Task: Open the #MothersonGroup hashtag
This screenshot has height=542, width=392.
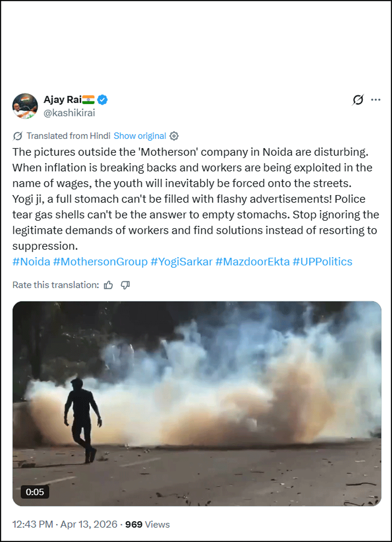Action: (x=100, y=262)
